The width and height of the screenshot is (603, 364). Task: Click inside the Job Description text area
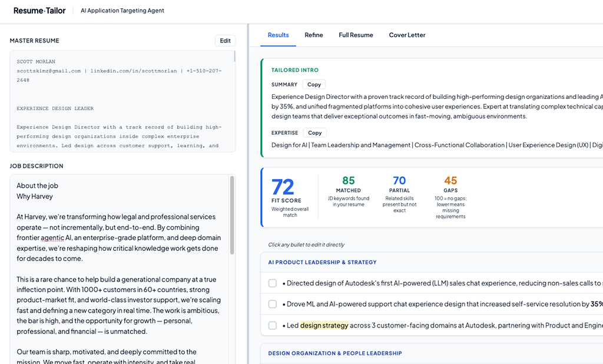pos(122,269)
